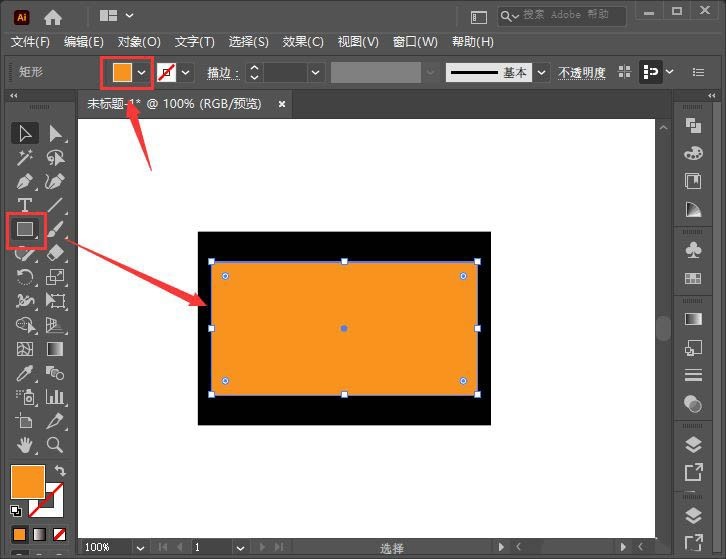Set paint mode to None

tap(59, 535)
